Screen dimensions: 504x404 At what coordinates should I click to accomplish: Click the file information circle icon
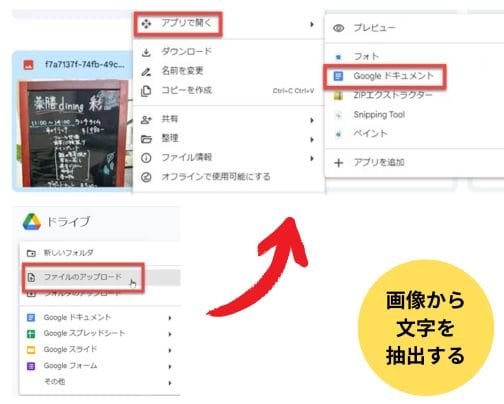point(146,158)
